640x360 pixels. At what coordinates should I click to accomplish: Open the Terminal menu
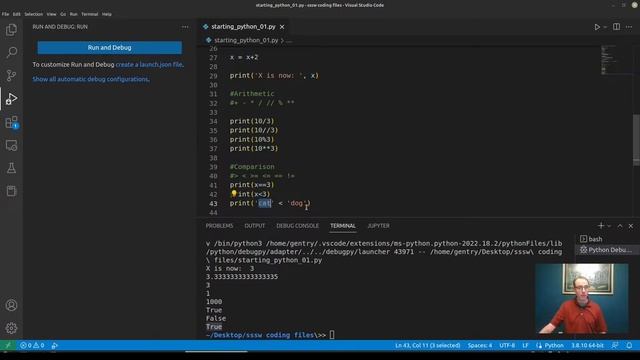[x=89, y=14]
